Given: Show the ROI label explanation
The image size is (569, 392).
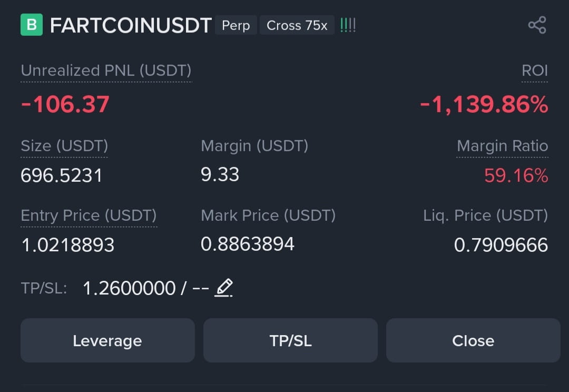Looking at the screenshot, I should 535,71.
